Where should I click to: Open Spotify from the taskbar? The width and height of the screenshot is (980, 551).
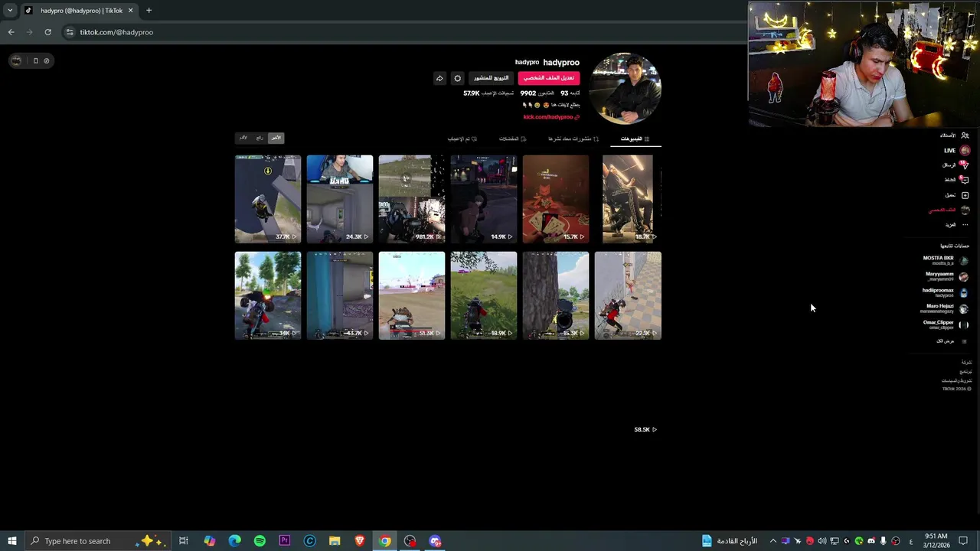[x=260, y=541]
